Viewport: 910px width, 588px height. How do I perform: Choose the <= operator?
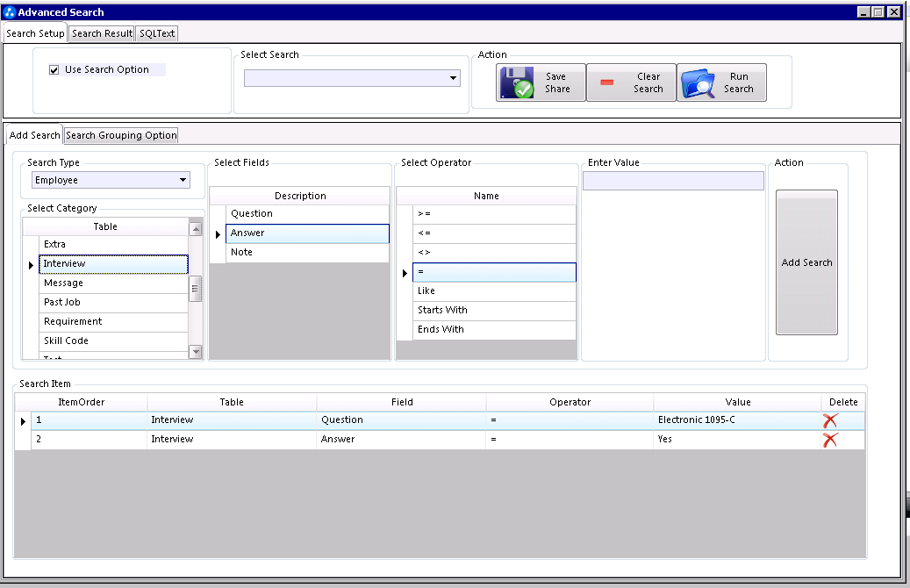point(494,233)
